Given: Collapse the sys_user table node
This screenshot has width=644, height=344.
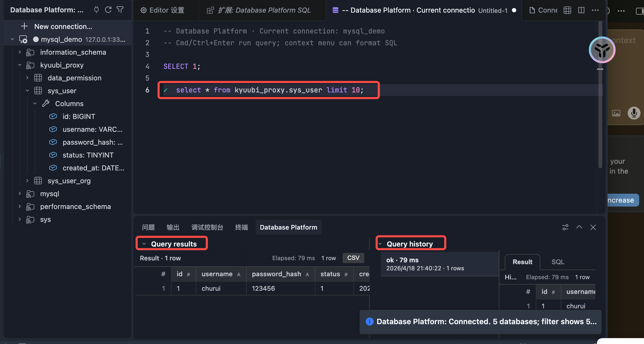Looking at the screenshot, I should point(27,91).
